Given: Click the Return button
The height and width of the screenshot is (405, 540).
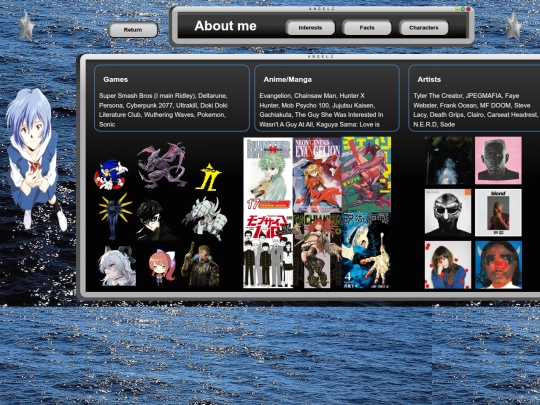Looking at the screenshot, I should 133,30.
